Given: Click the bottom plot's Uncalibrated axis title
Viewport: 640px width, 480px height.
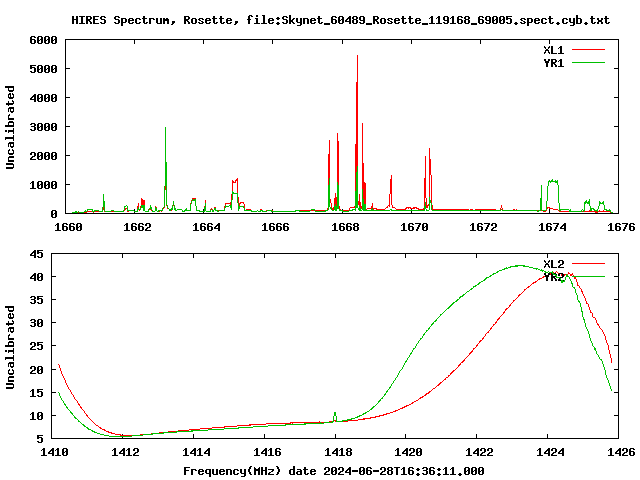Looking at the screenshot, I should click(x=10, y=347).
